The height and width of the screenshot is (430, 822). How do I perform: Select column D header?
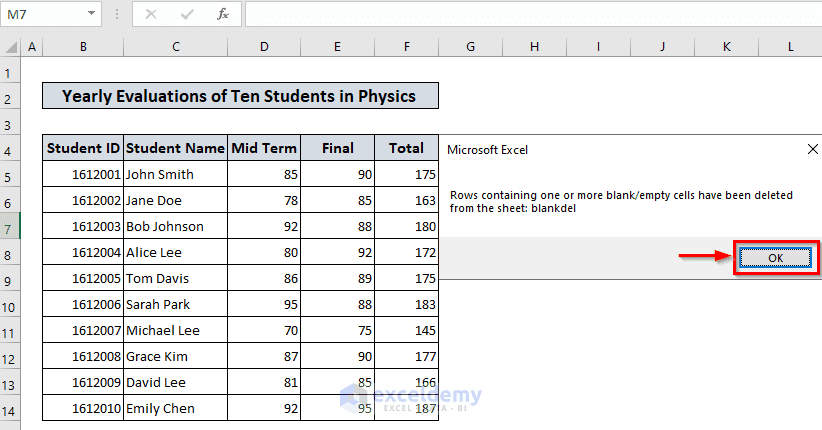264,47
